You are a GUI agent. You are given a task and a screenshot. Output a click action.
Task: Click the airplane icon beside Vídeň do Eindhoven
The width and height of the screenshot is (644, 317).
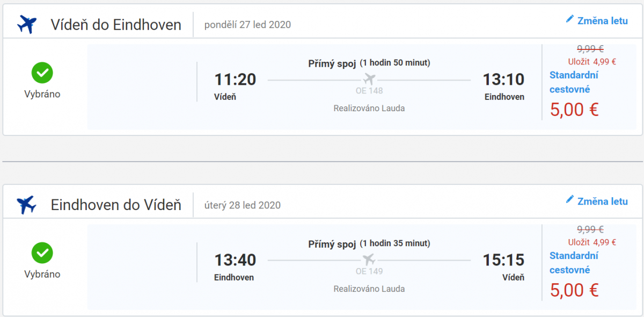point(27,24)
